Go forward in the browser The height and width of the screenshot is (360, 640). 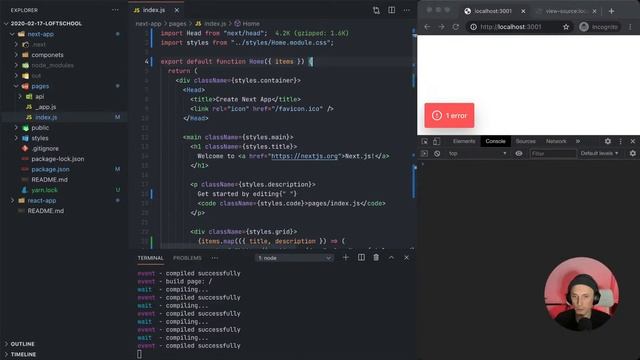click(x=441, y=27)
